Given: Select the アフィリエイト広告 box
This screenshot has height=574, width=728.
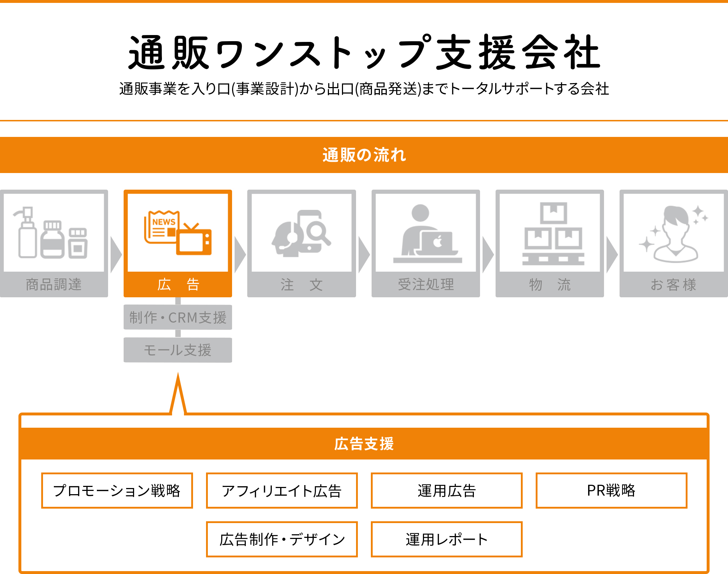Looking at the screenshot, I should [282, 491].
